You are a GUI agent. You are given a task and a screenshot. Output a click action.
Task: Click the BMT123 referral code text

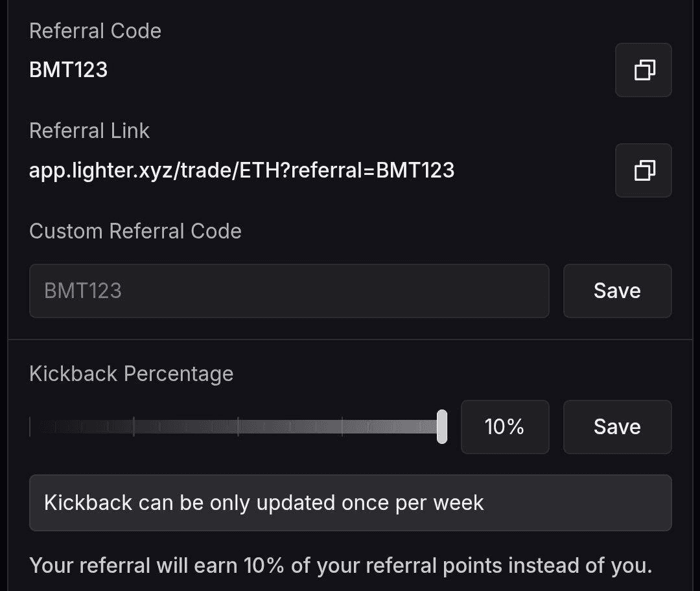pyautogui.click(x=68, y=70)
